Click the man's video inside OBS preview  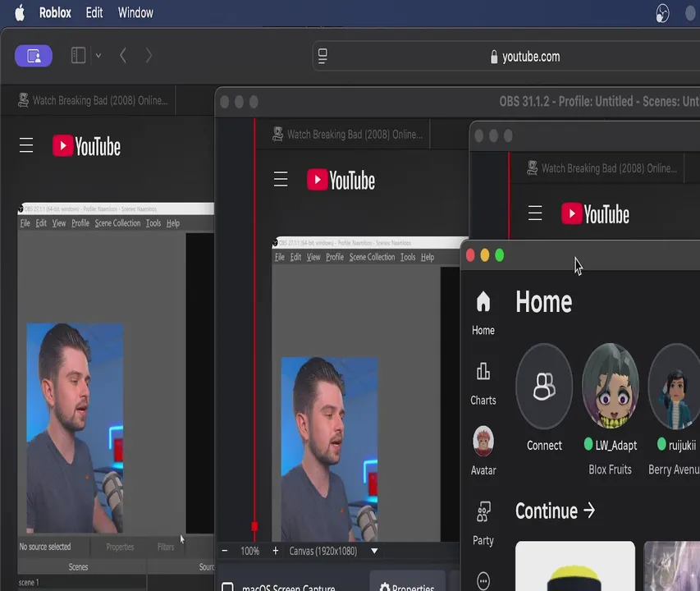329,449
